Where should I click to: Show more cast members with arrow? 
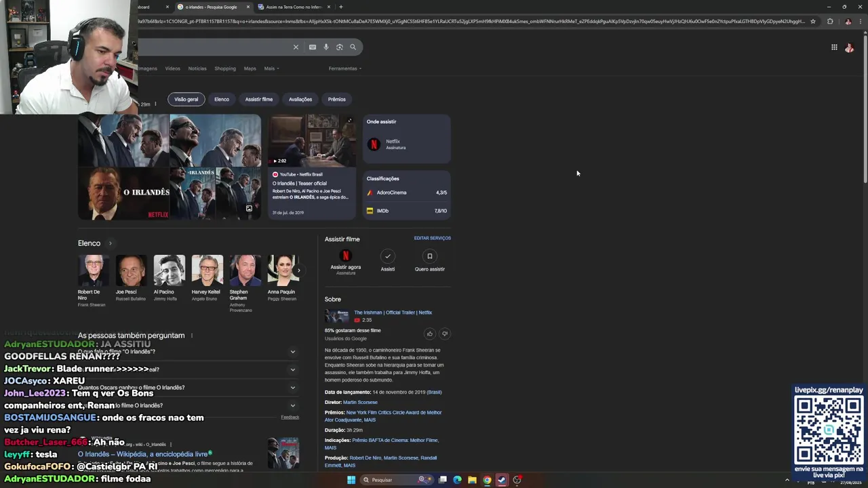coord(298,270)
